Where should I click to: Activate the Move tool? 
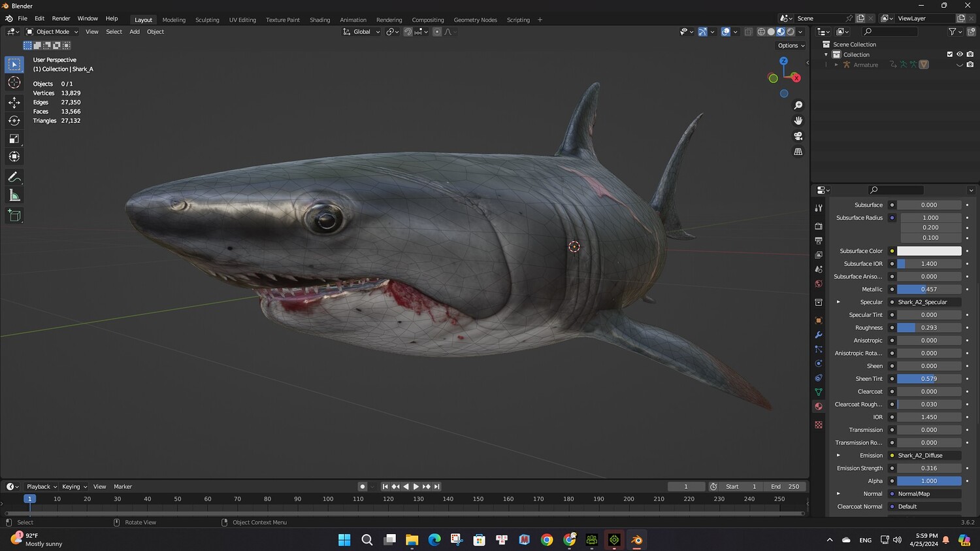coord(14,102)
